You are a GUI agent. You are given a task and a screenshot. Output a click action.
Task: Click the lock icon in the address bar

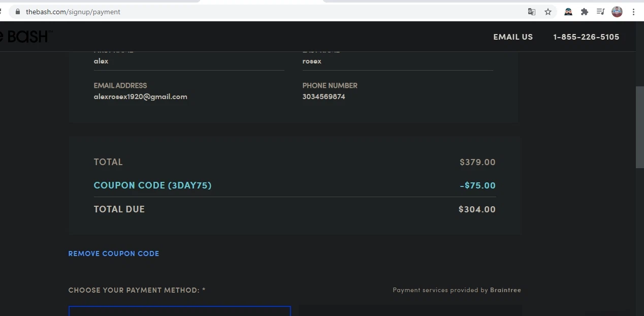tap(18, 12)
